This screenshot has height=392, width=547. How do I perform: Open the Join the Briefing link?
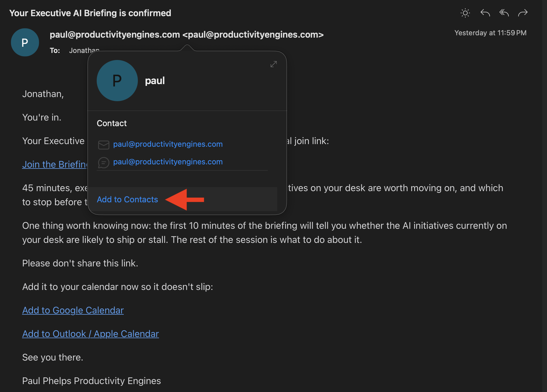55,164
